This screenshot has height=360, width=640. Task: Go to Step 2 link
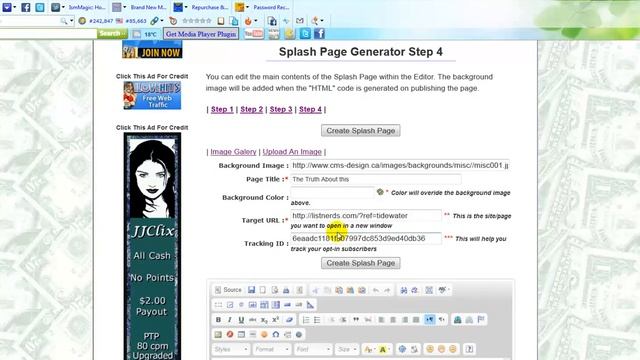(x=251, y=109)
